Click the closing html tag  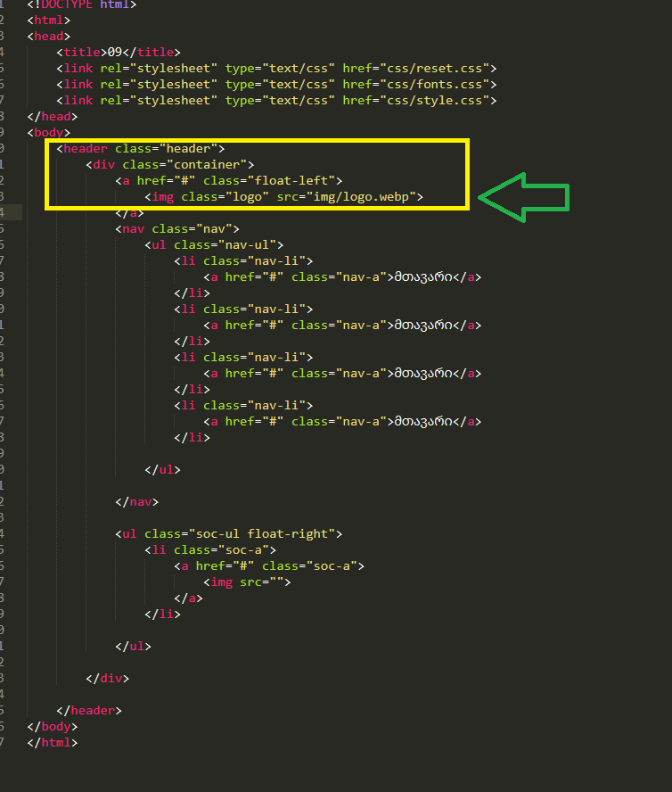click(53, 743)
